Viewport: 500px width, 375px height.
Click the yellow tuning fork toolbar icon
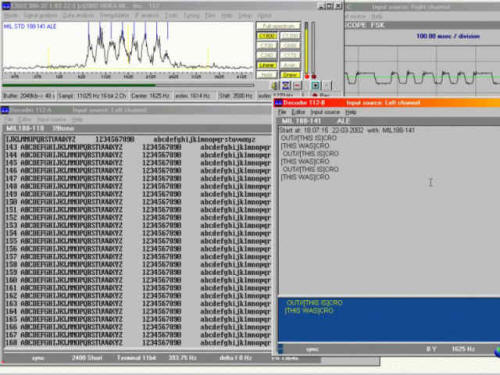tap(275, 85)
